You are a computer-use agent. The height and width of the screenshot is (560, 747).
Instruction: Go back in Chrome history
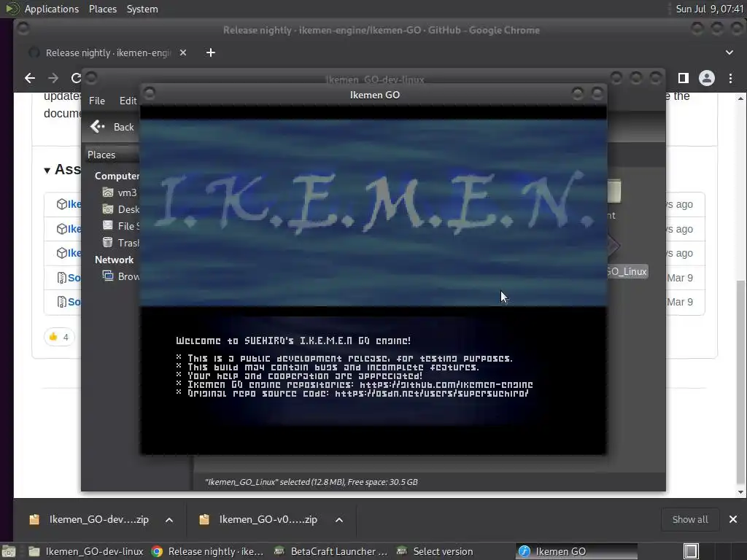coord(29,77)
